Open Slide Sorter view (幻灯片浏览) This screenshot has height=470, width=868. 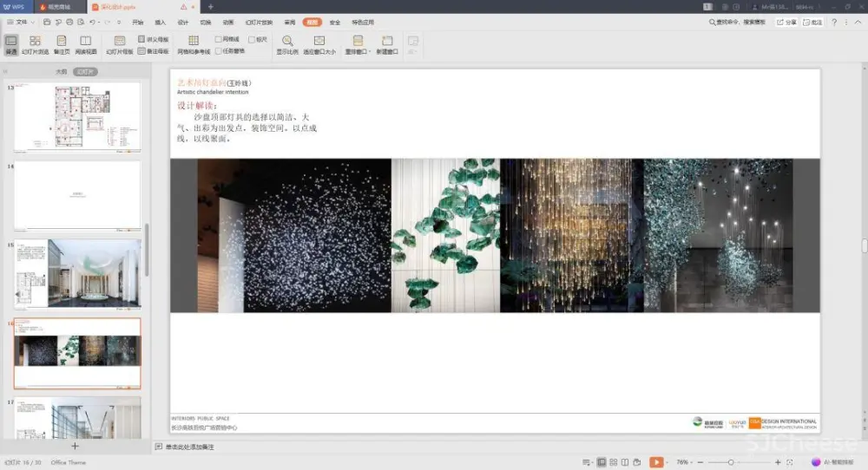tap(36, 45)
